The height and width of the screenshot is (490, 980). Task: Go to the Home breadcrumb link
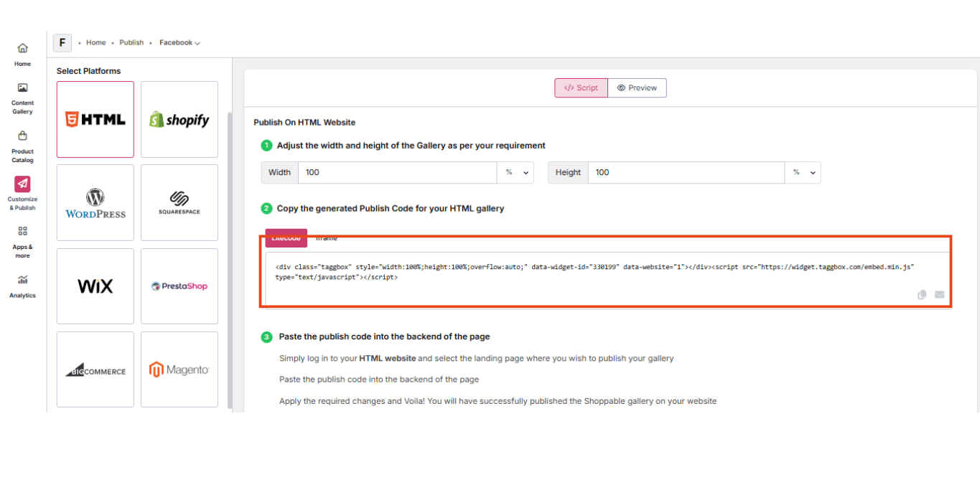coord(95,42)
